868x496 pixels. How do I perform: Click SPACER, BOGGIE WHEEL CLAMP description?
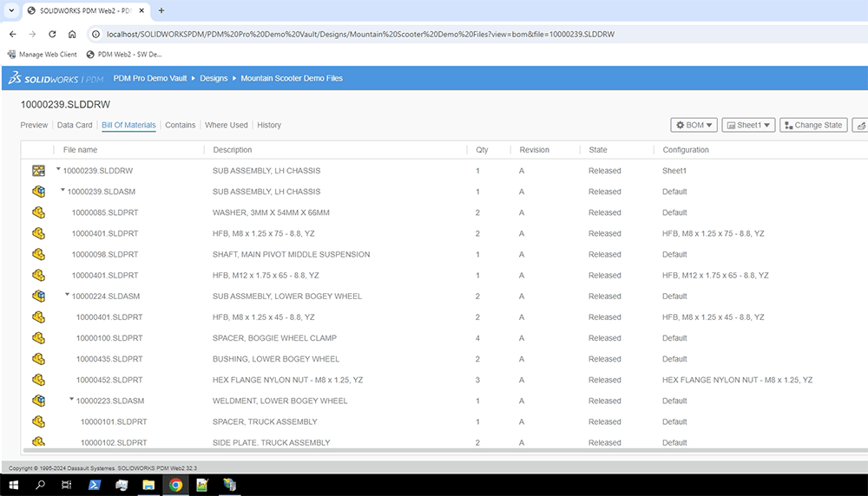(274, 338)
